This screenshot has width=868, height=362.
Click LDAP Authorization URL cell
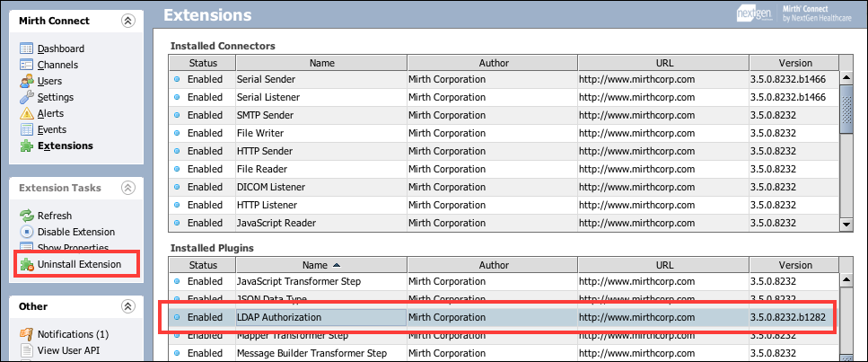(x=663, y=318)
